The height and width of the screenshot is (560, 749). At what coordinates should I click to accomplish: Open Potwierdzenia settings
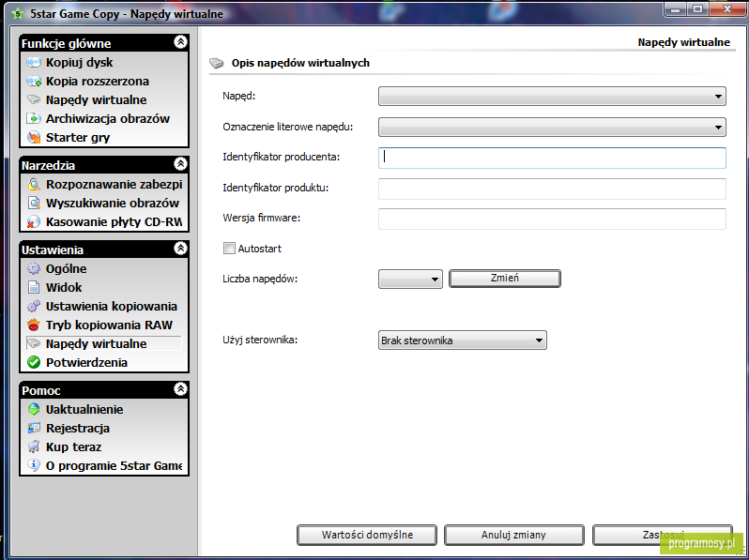(x=86, y=363)
